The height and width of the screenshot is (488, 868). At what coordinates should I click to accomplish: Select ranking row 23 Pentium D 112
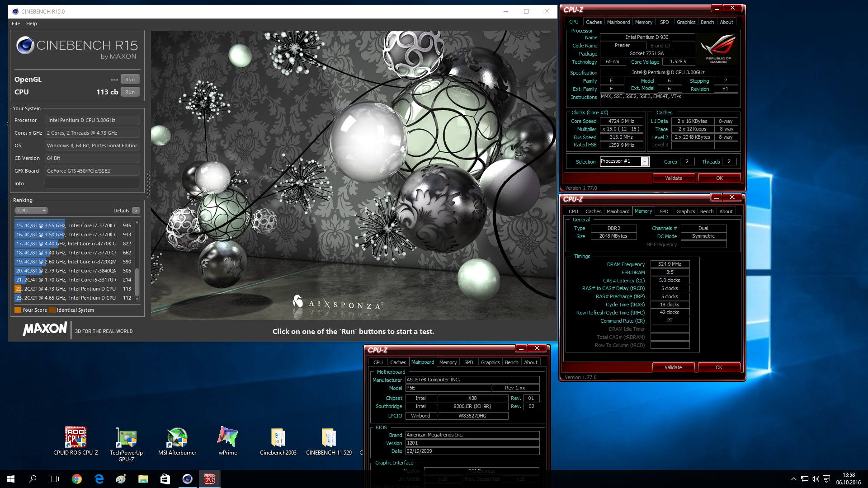coord(74,298)
